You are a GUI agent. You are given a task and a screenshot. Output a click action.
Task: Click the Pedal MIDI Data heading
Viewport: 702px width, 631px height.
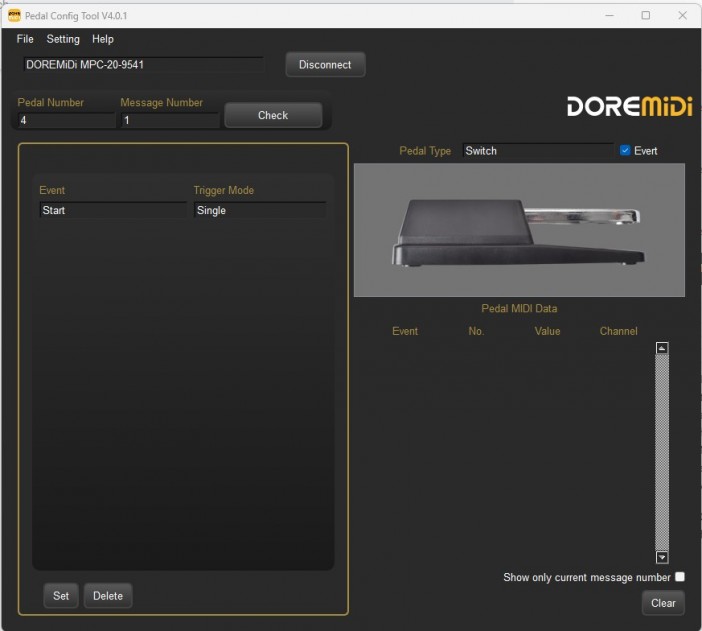519,308
